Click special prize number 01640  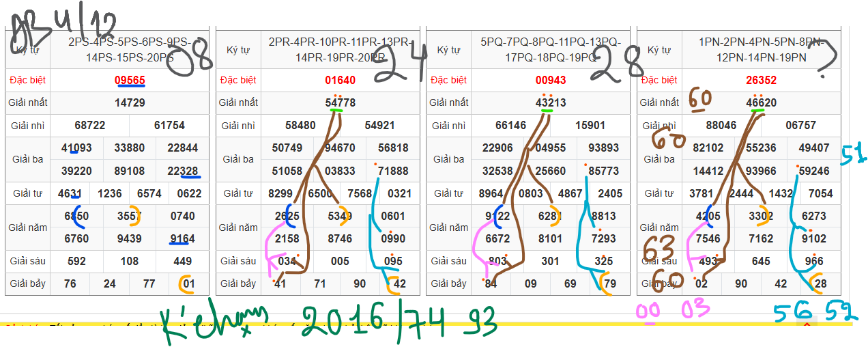[340, 80]
